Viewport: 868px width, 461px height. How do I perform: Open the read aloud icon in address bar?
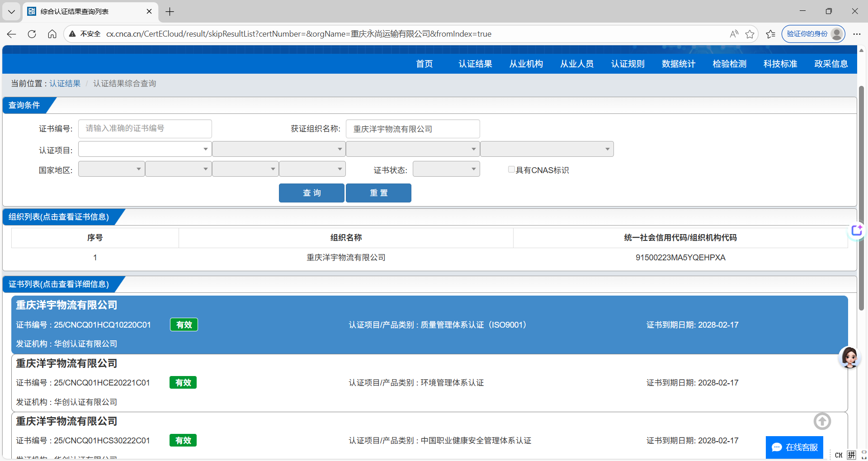(x=734, y=34)
